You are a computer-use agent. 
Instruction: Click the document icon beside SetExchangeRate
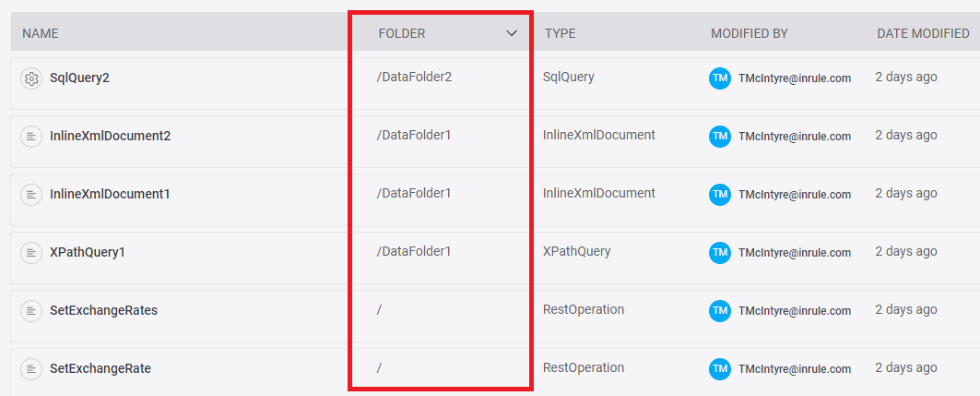coord(31,369)
